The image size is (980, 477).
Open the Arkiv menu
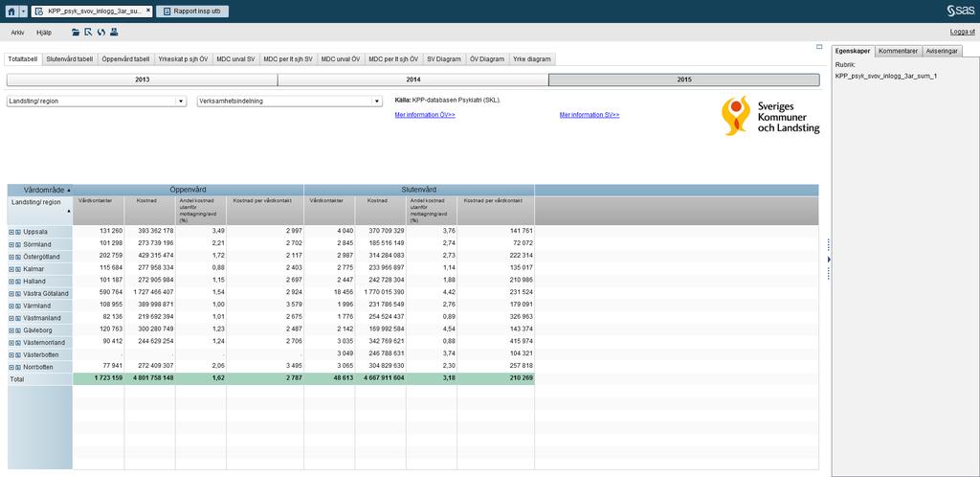pyautogui.click(x=17, y=32)
